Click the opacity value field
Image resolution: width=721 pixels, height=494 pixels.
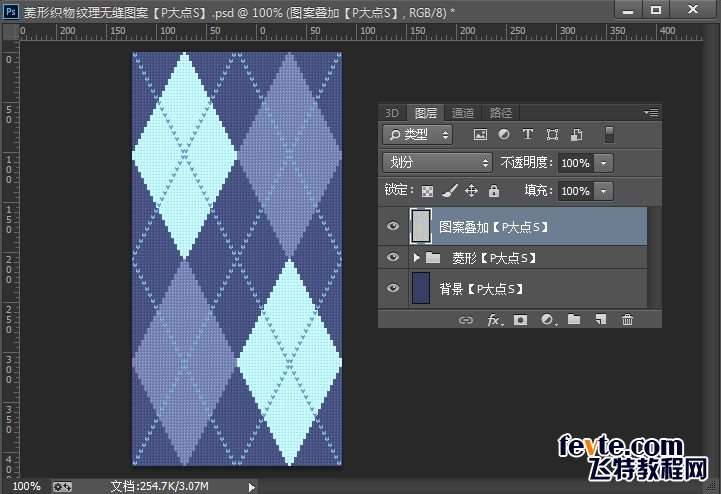pyautogui.click(x=576, y=163)
